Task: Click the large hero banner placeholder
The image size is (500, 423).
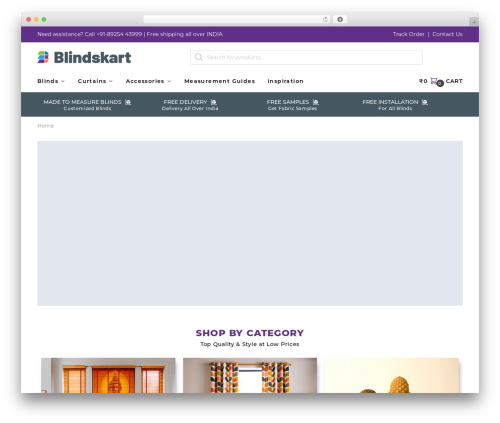Action: pos(250,223)
